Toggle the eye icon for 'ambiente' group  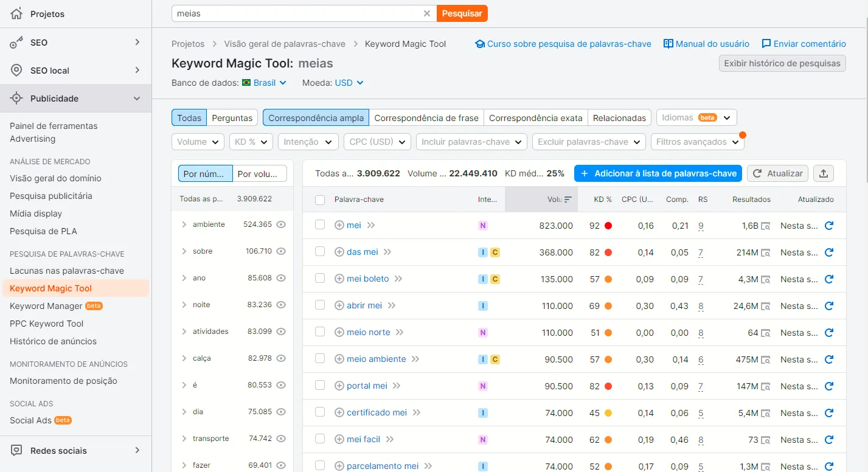(x=281, y=224)
